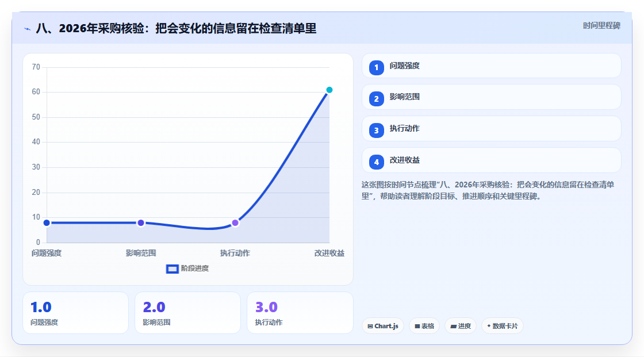The height and width of the screenshot is (357, 644).
Task: Click the 阶段进度 legend label
Action: 195,268
